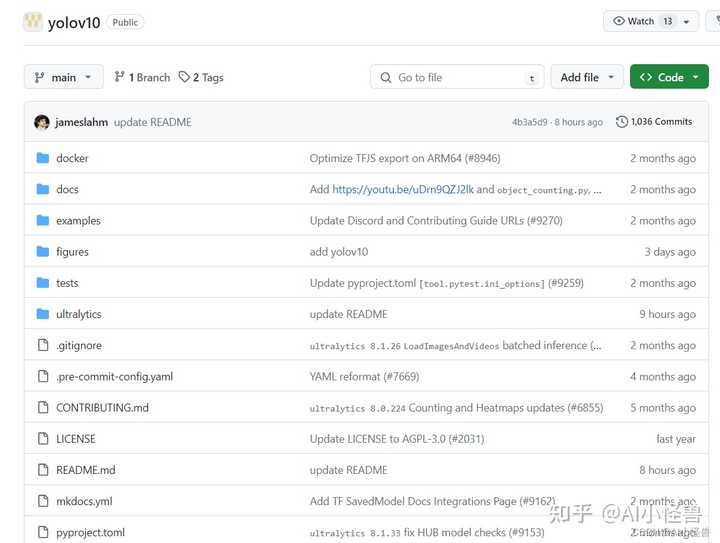Image resolution: width=720 pixels, height=543 pixels.
Task: Expand the Add file dropdown
Action: pyautogui.click(x=587, y=77)
